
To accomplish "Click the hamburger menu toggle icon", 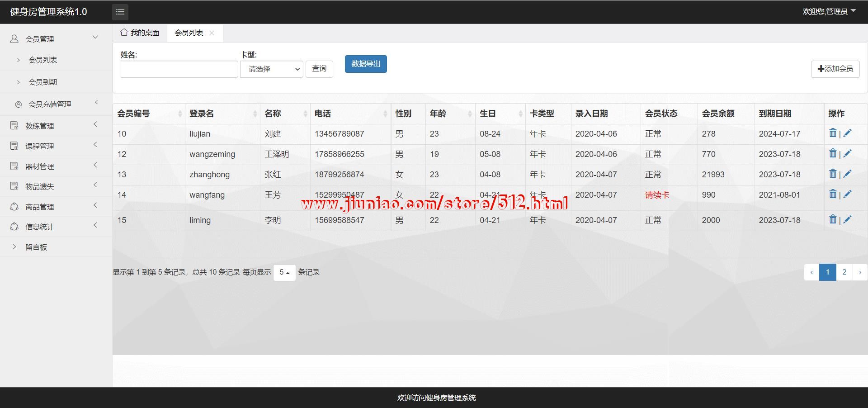I will pyautogui.click(x=120, y=12).
